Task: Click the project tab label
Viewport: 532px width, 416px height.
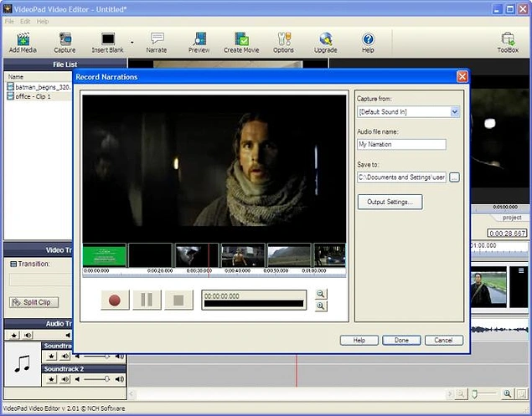Action: click(x=512, y=218)
